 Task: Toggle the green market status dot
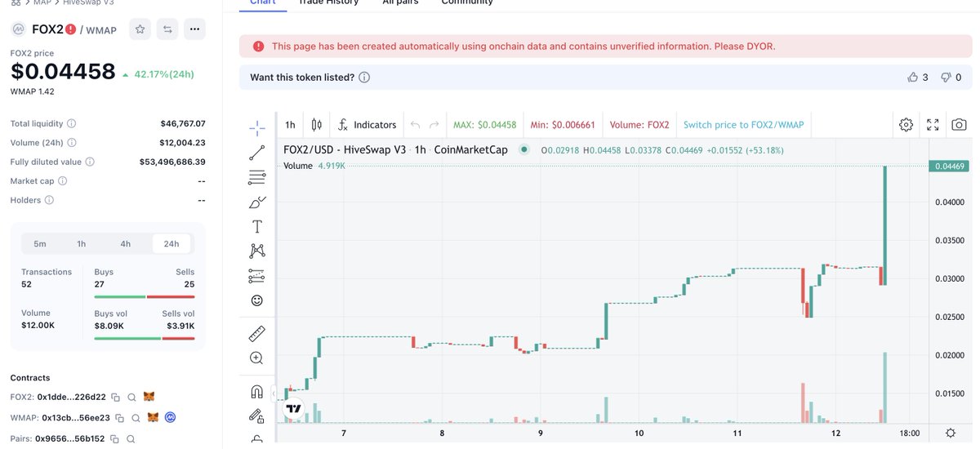524,149
